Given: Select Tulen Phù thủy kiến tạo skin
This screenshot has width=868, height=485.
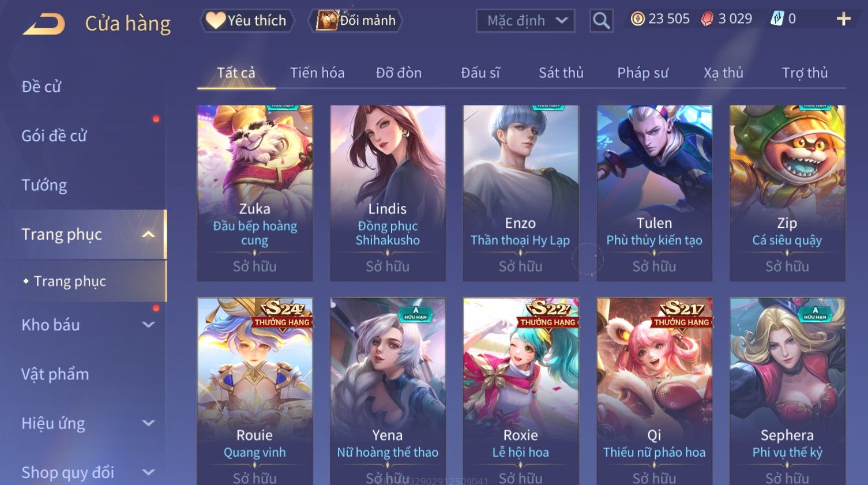Looking at the screenshot, I should click(654, 193).
